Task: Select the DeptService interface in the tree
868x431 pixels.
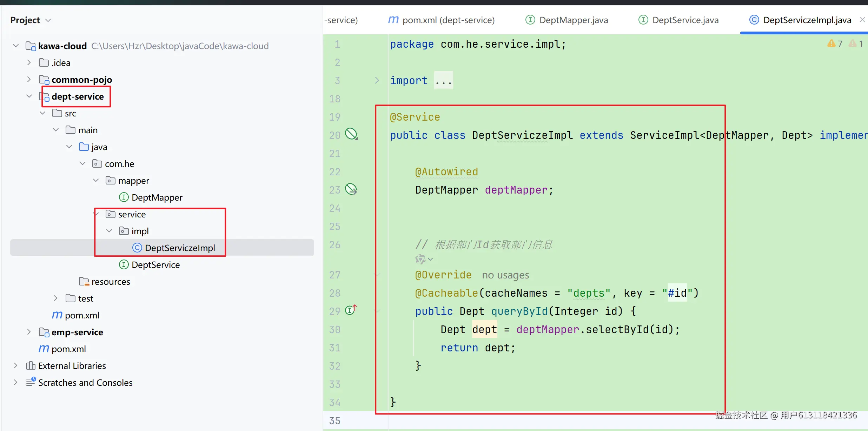Action: tap(155, 265)
